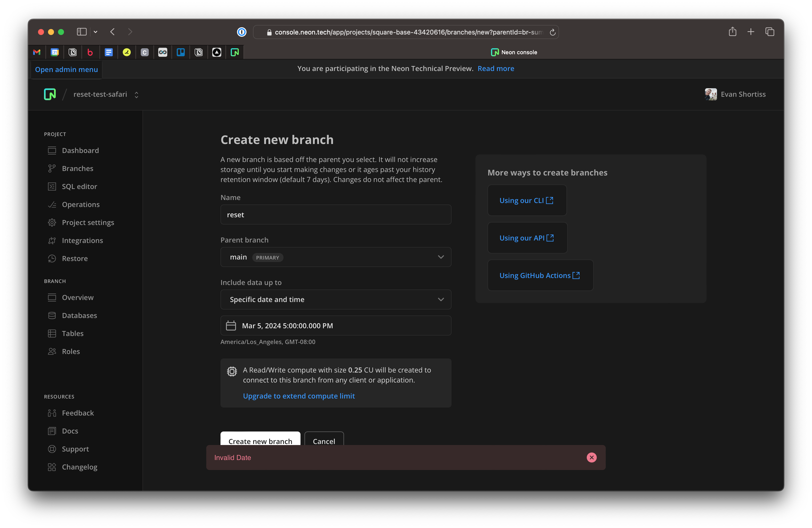This screenshot has height=528, width=812.
Task: Click the Safari sidebar toggle icon
Action: (81, 32)
